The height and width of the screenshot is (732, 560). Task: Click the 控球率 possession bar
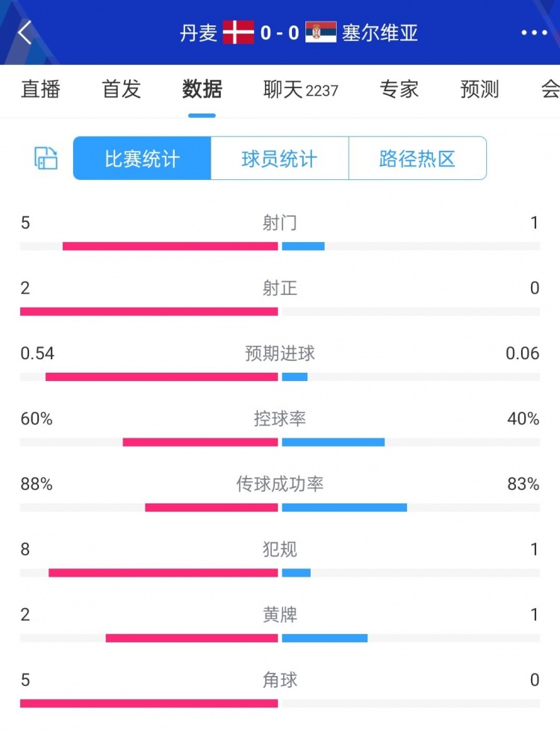[280, 442]
